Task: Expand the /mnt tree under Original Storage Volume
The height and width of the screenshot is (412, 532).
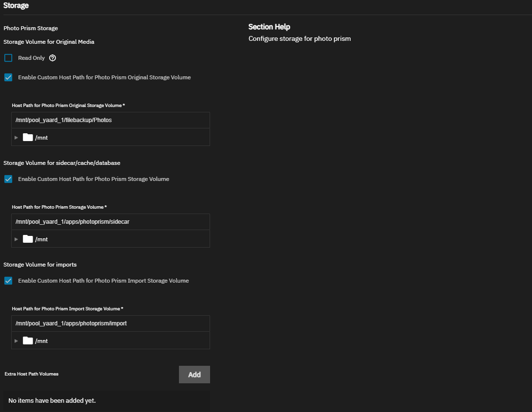Action: 16,138
